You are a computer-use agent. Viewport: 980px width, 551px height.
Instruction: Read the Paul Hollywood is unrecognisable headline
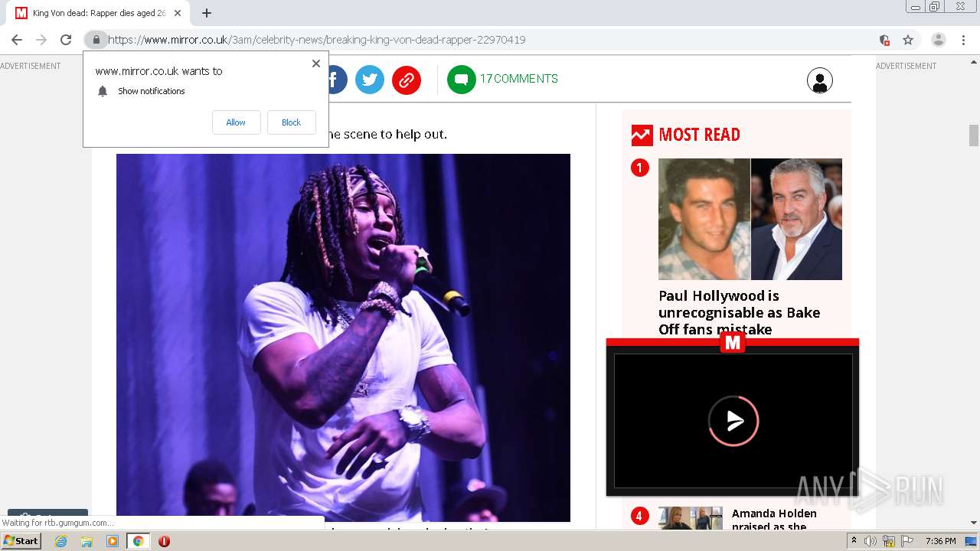[x=739, y=312]
